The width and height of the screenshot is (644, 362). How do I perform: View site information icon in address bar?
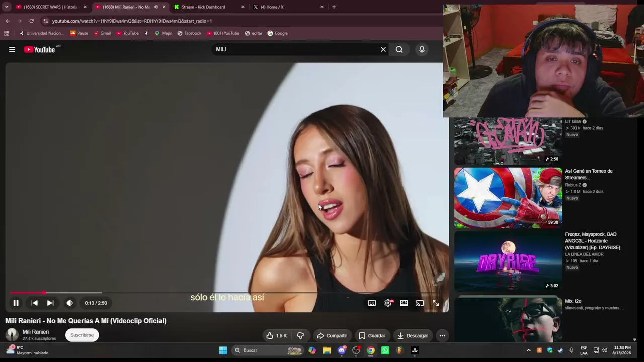coord(46,21)
